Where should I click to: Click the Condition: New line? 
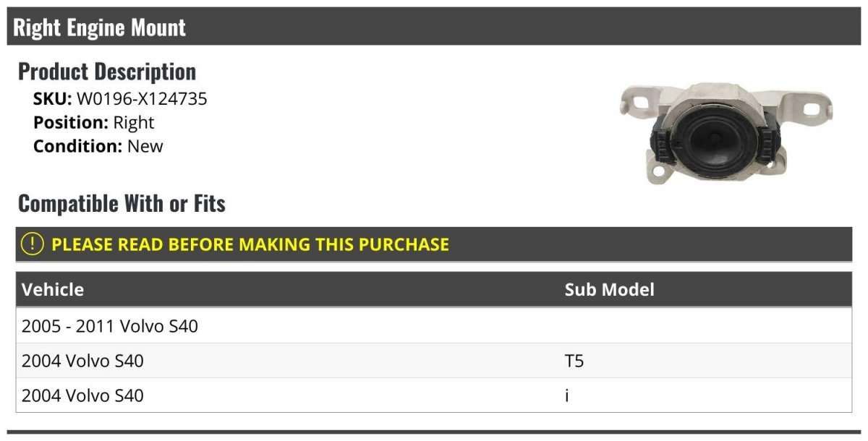pyautogui.click(x=98, y=146)
